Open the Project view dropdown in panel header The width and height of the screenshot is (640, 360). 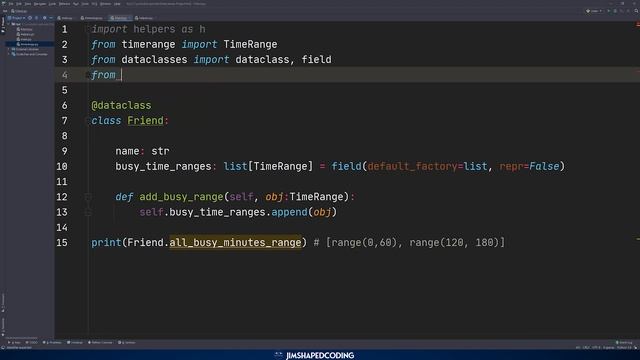[x=16, y=18]
